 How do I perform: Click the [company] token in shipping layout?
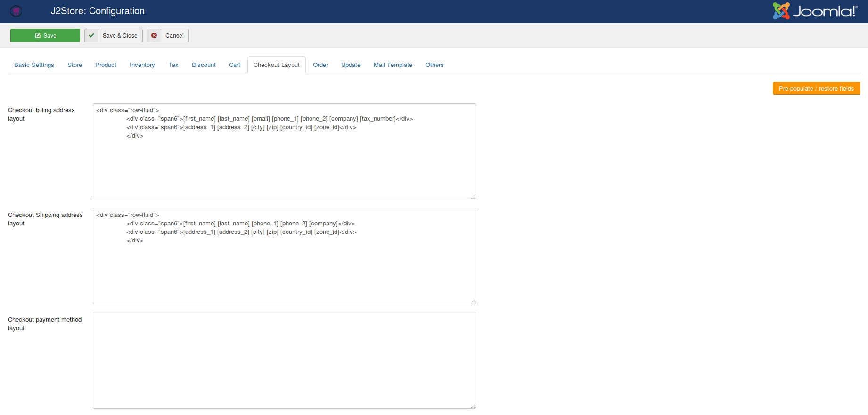323,224
